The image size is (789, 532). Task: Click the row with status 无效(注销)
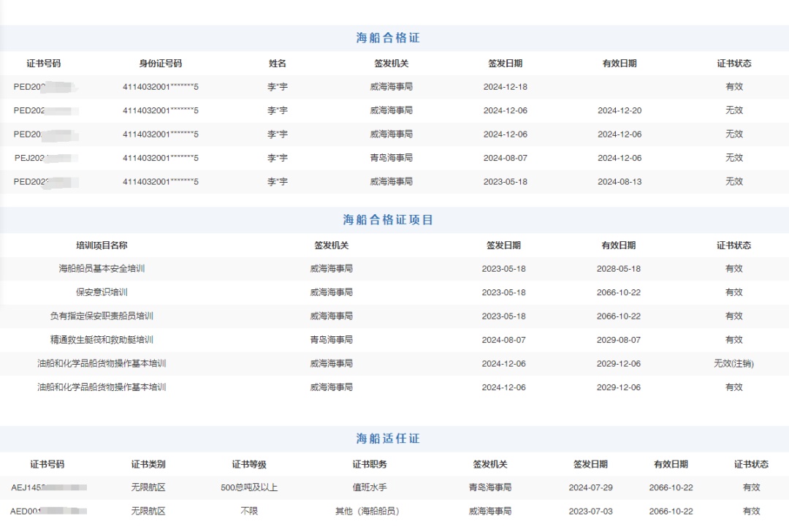(x=734, y=363)
